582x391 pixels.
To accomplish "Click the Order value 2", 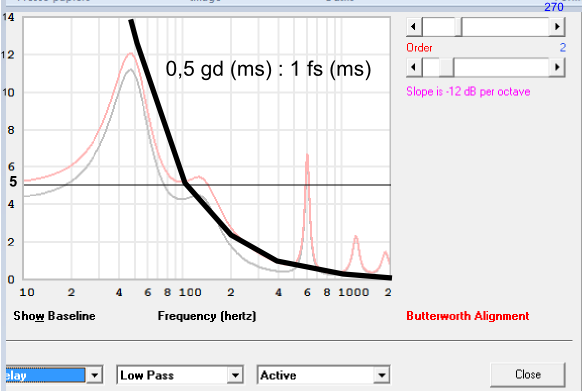I will 563,48.
